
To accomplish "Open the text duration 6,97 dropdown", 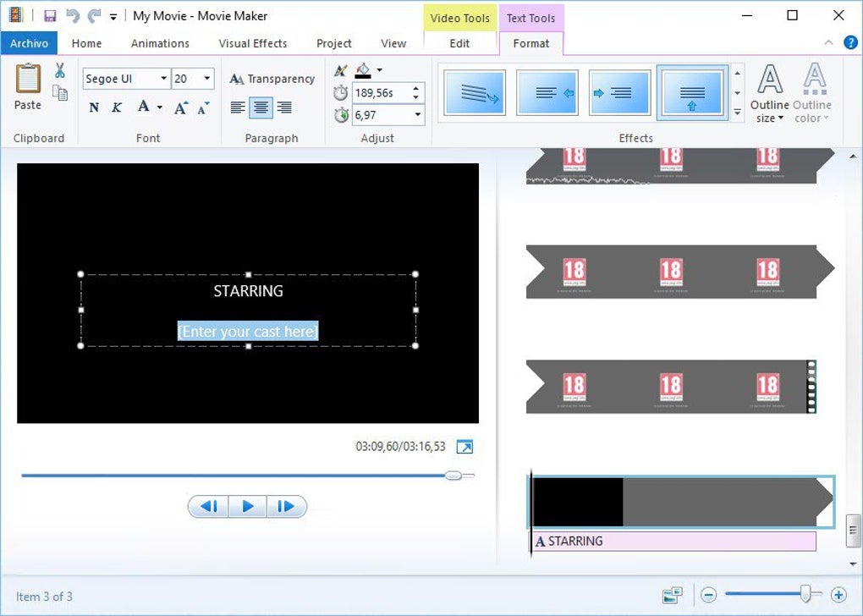I will tap(388, 115).
